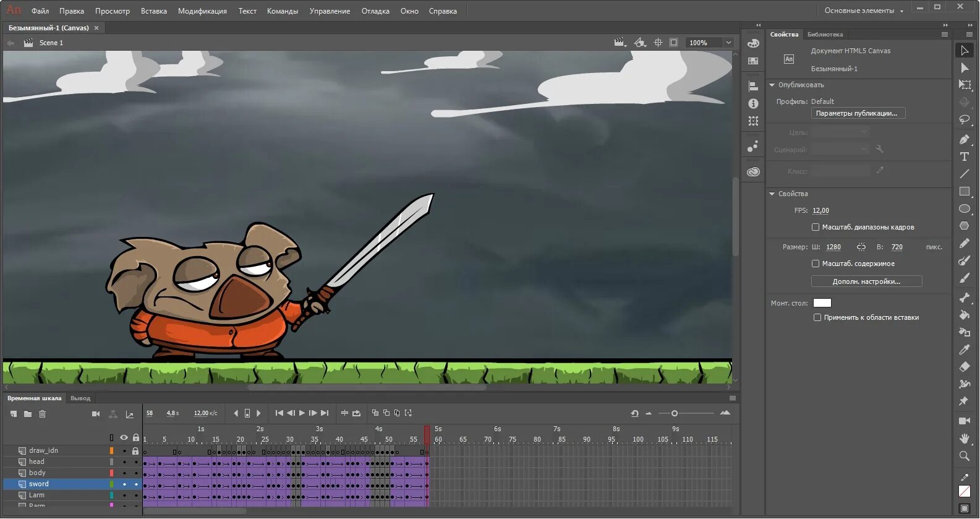Open the Info panel icon
980x519 pixels.
(753, 104)
